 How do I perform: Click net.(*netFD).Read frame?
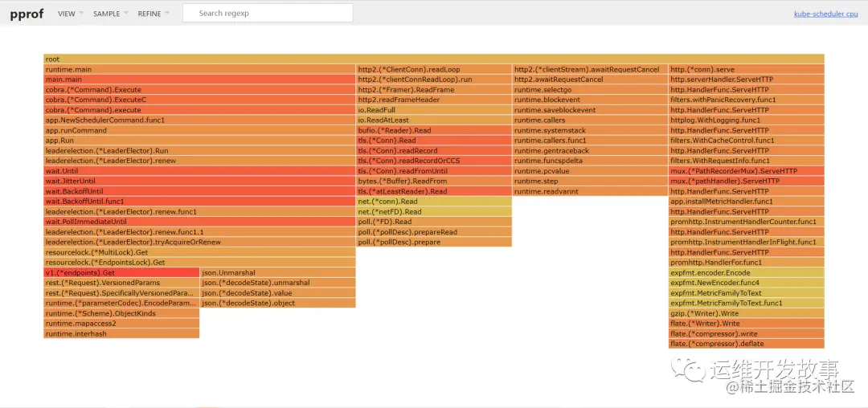[x=434, y=212]
